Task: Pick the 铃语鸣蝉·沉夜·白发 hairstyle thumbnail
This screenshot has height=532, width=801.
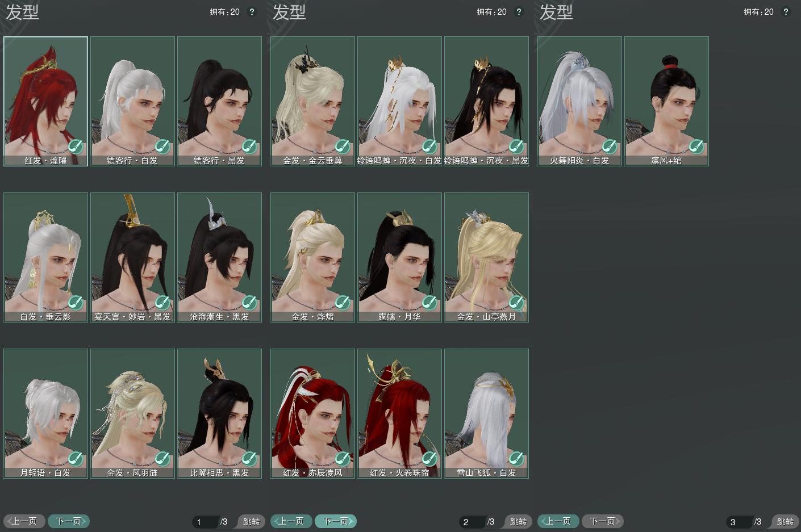Action: click(x=400, y=102)
